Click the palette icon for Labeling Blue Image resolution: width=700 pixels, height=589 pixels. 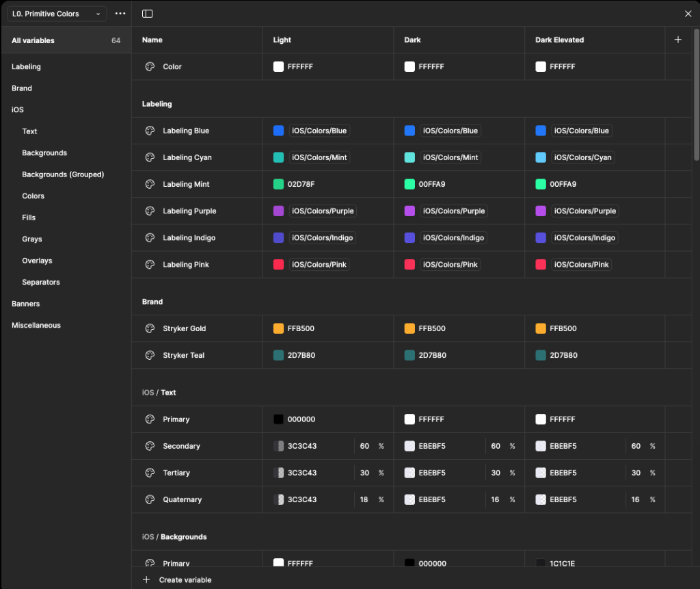point(150,131)
